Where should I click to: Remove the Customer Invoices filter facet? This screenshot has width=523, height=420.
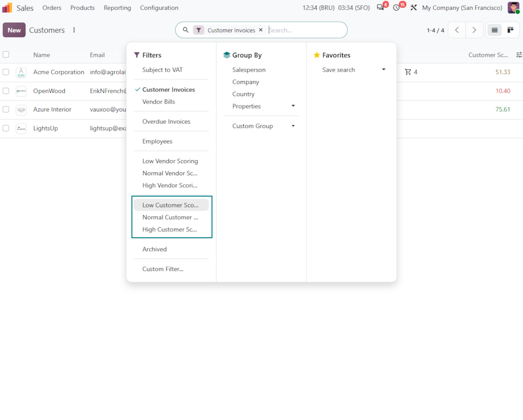pyautogui.click(x=261, y=30)
